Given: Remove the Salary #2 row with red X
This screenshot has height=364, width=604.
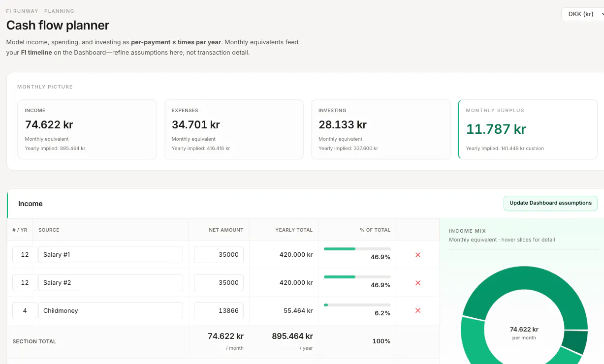Looking at the screenshot, I should point(418,283).
